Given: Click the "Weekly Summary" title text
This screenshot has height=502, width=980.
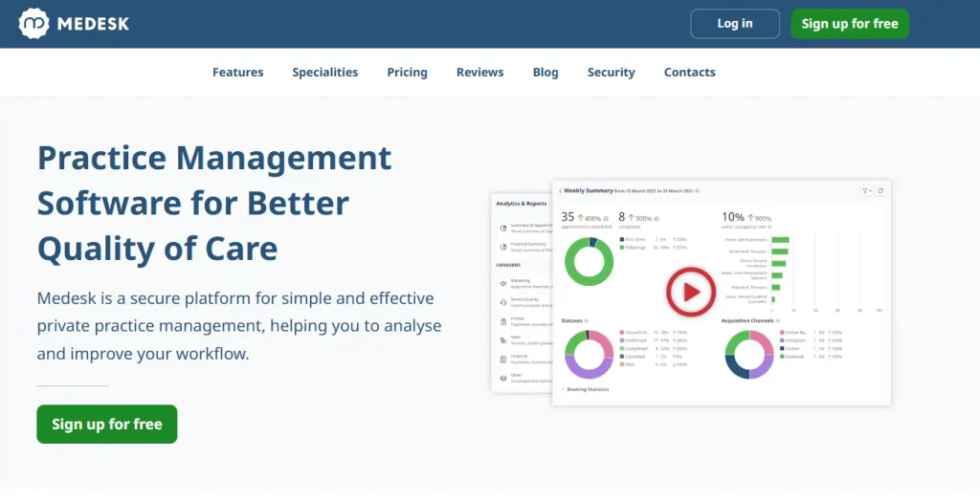Looking at the screenshot, I should (589, 191).
